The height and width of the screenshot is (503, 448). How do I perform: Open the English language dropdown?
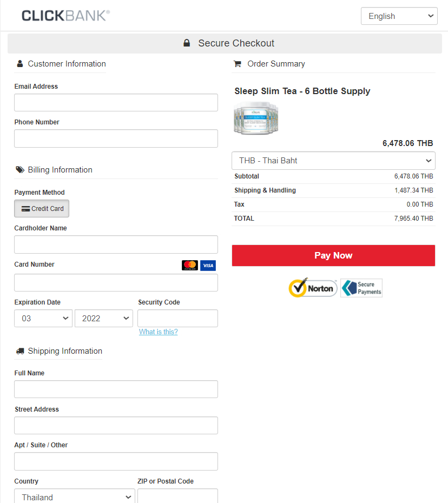[399, 16]
